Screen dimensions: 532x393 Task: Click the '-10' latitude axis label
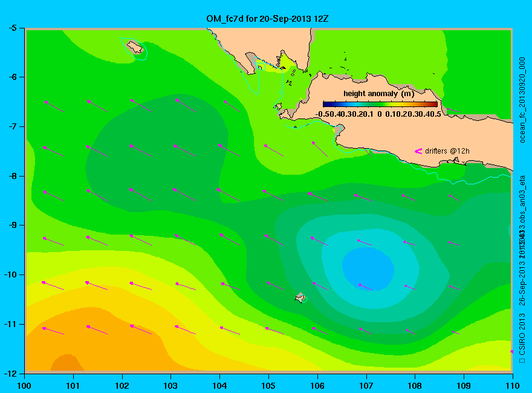click(x=10, y=274)
